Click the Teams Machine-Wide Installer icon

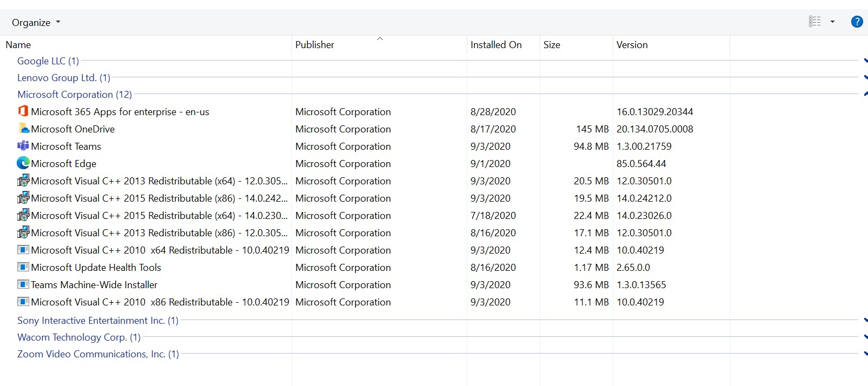point(23,284)
